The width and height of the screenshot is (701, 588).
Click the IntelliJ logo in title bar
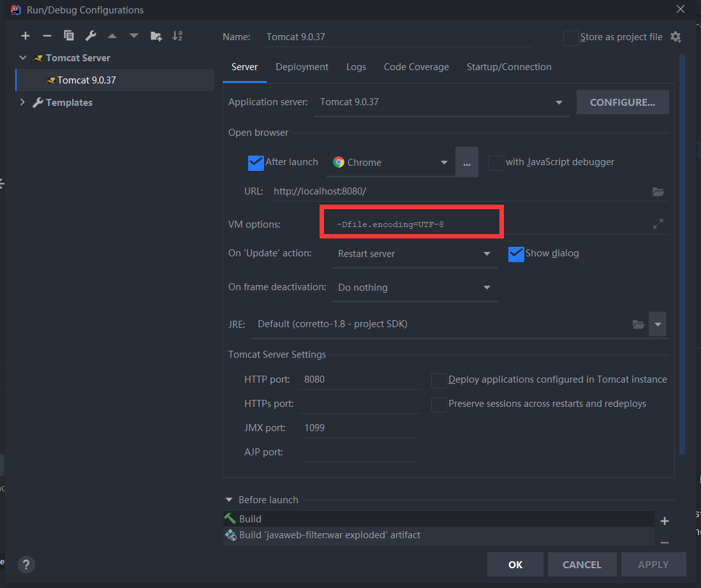[x=16, y=10]
